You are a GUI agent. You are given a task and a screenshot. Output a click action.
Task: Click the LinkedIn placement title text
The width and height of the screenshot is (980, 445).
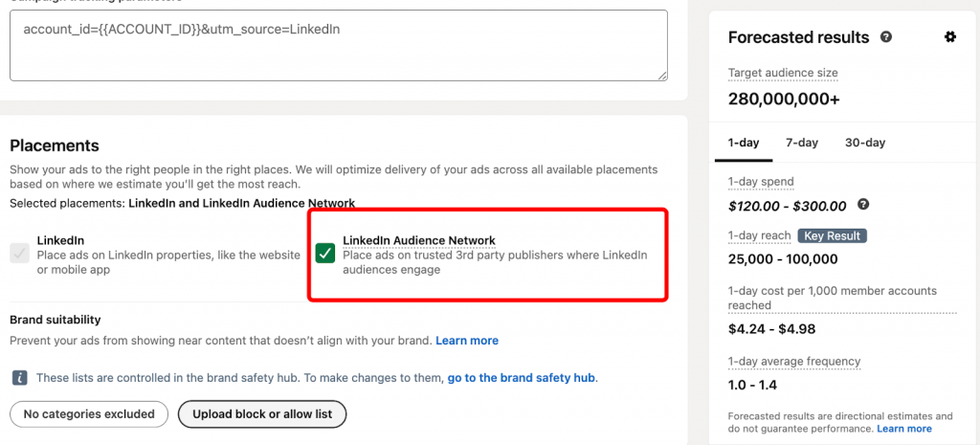(x=60, y=240)
